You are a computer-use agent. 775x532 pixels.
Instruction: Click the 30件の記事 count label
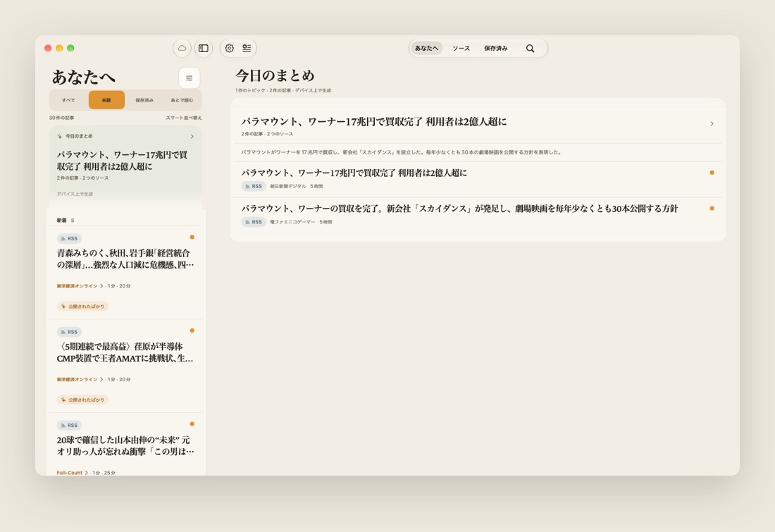pyautogui.click(x=61, y=118)
